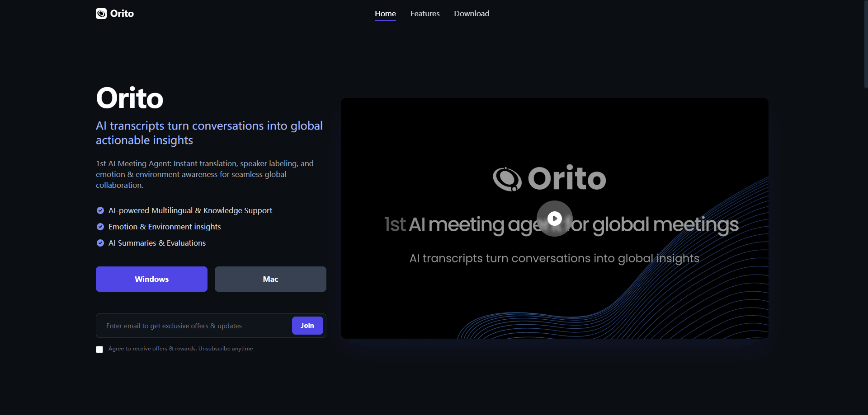Click checkmark icon beside AI-powered Multilingual
Image resolution: width=868 pixels, height=415 pixels.
click(100, 210)
